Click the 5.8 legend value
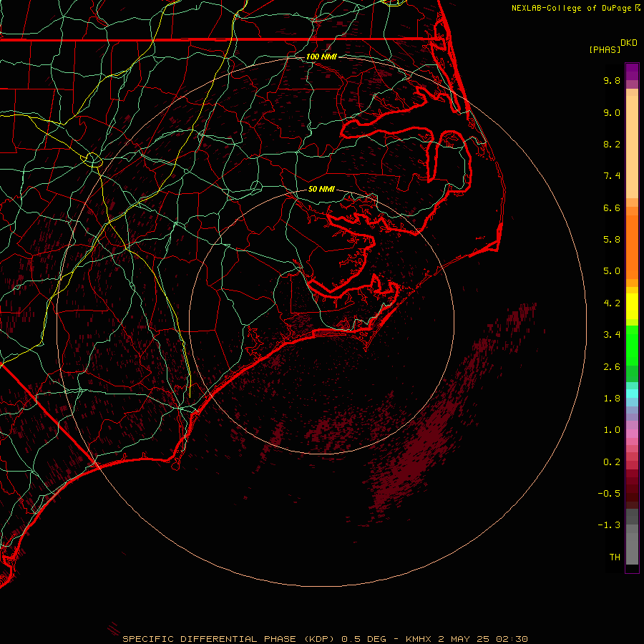This screenshot has width=644, height=644. click(x=612, y=240)
